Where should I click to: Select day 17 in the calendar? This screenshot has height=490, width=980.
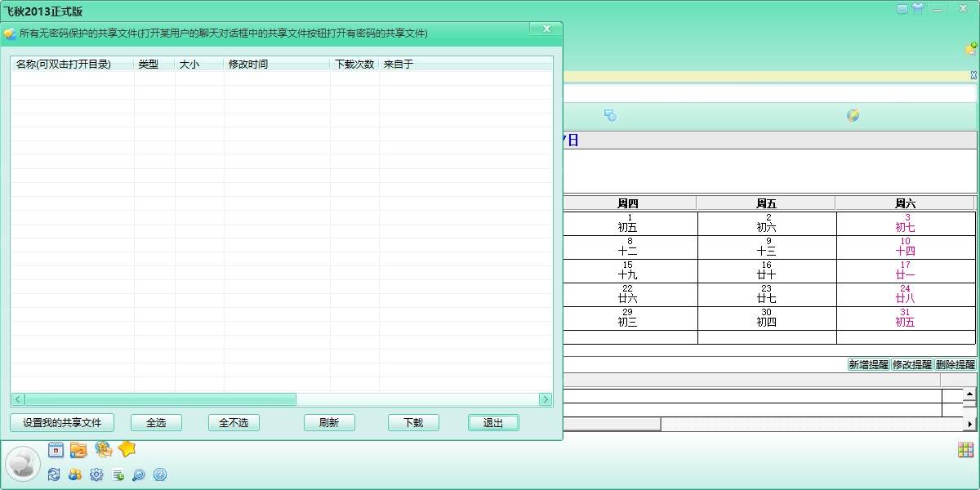905,270
